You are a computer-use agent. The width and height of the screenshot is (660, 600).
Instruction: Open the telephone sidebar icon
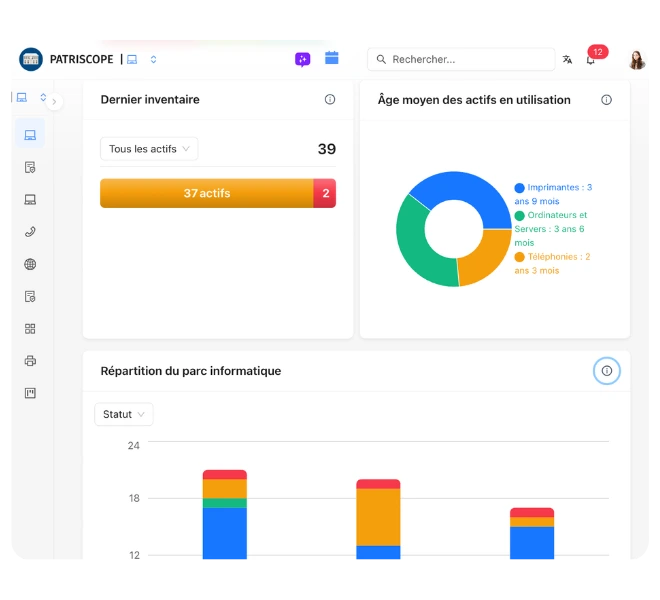tap(30, 232)
